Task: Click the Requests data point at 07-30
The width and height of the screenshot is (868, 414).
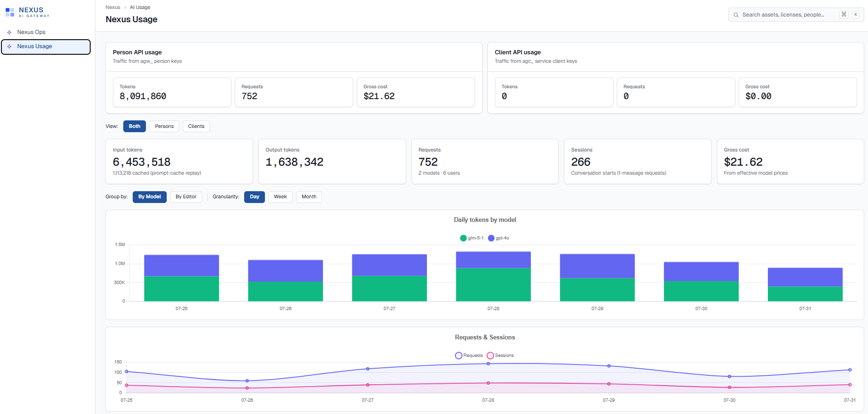Action: click(x=730, y=376)
